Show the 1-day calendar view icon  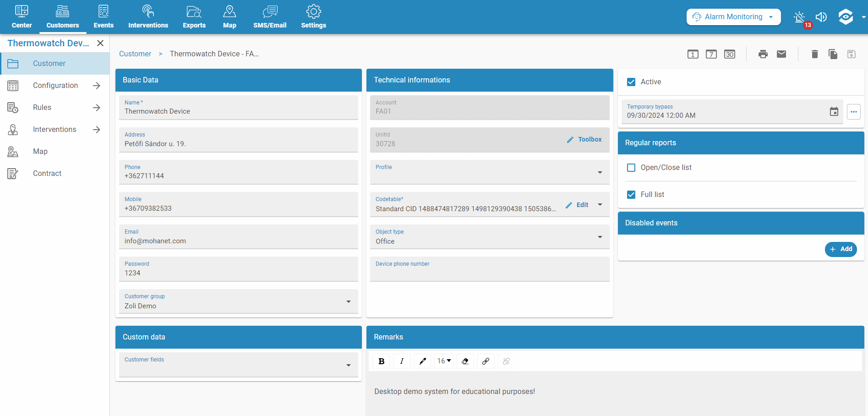point(693,54)
